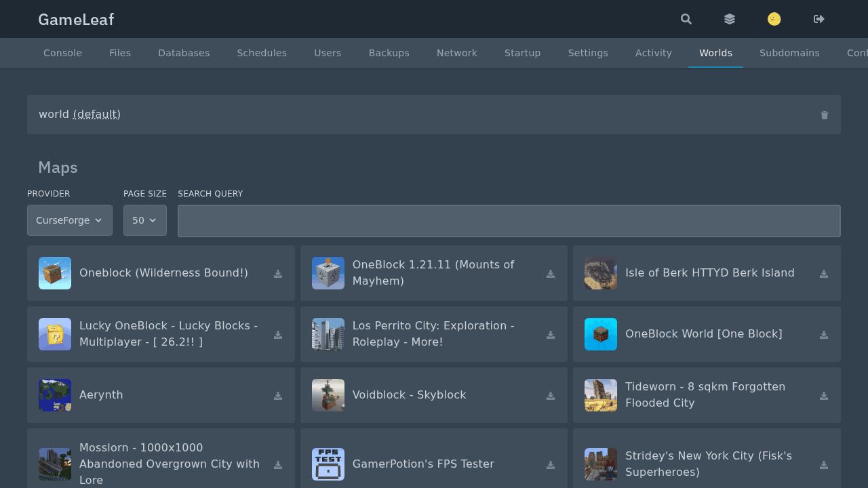Click the layers stack icon in header
Screen dimensions: 868x488
(730, 19)
